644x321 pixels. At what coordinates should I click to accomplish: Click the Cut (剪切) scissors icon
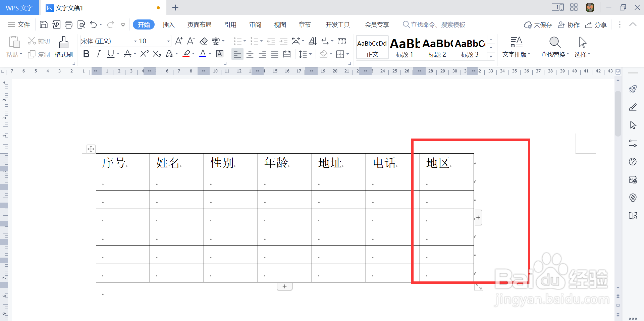coord(33,41)
